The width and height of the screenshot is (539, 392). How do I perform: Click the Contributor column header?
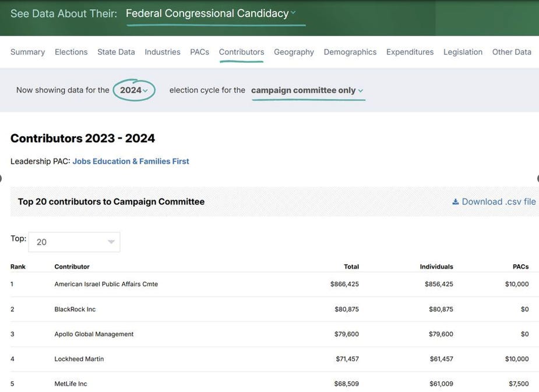tap(72, 267)
